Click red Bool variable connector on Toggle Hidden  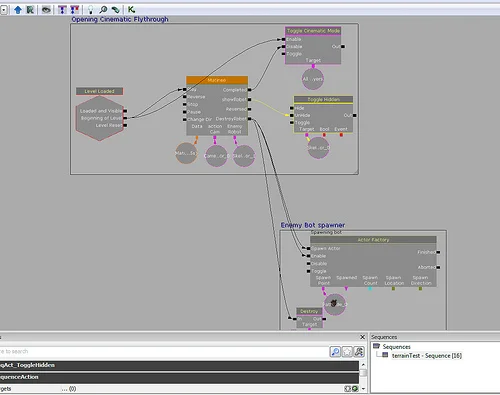324,135
